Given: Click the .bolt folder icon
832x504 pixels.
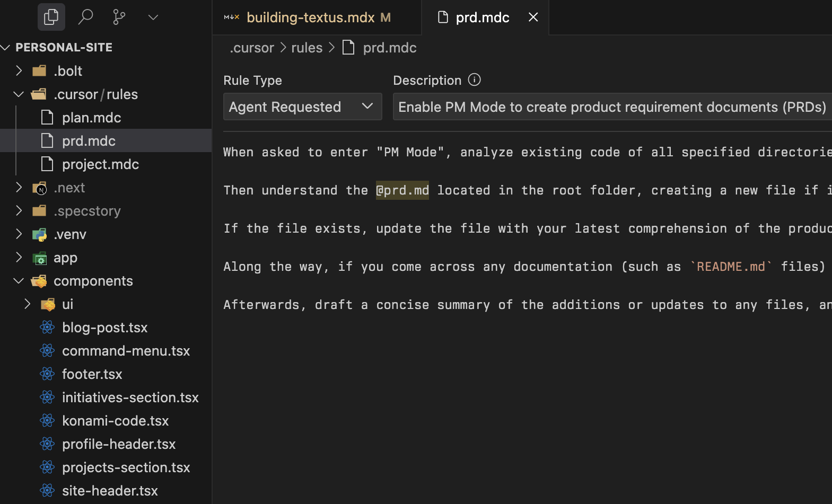Looking at the screenshot, I should [x=39, y=70].
